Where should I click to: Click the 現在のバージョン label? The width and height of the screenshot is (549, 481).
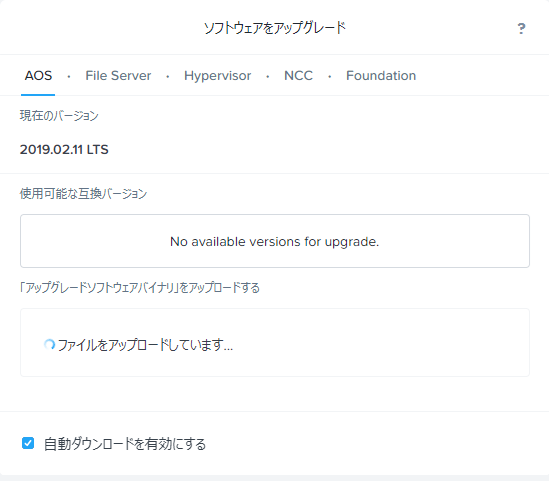pyautogui.click(x=59, y=116)
